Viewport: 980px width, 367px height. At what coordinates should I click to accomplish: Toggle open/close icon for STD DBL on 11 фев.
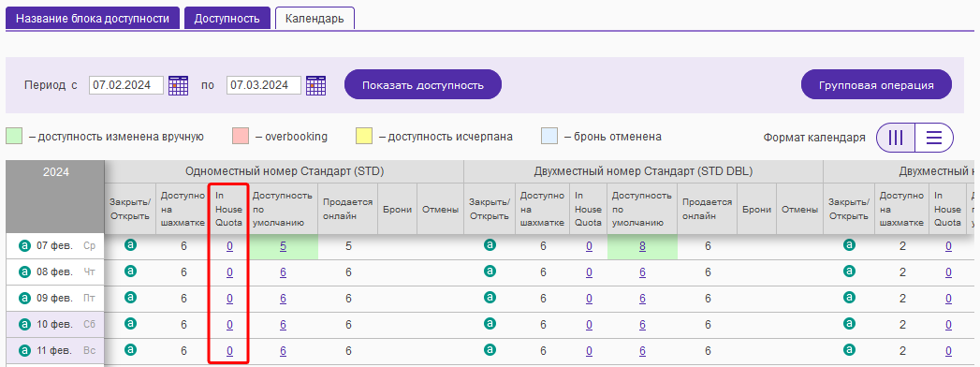pyautogui.click(x=490, y=349)
